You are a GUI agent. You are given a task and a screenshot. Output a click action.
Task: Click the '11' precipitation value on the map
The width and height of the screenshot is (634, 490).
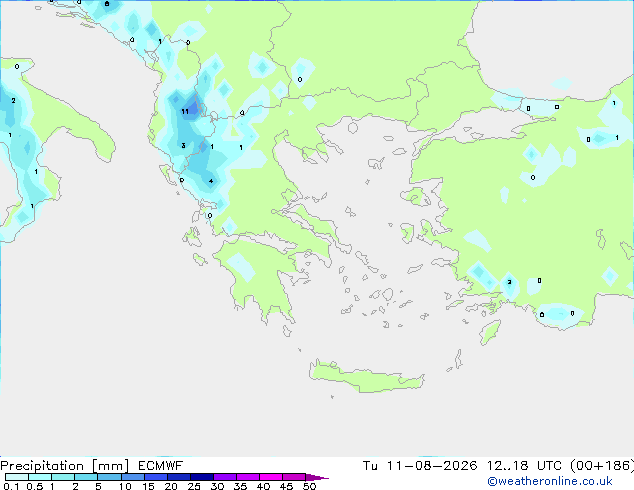click(185, 112)
